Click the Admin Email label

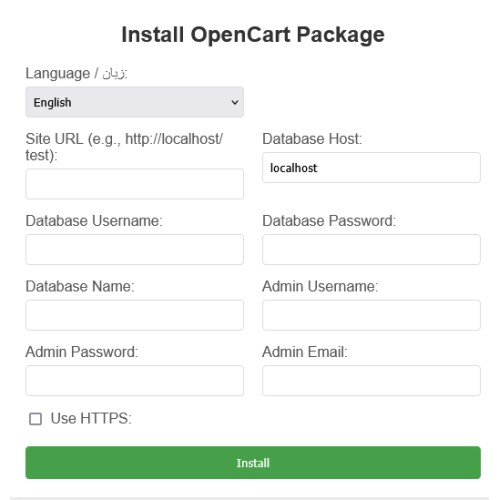pyautogui.click(x=305, y=352)
